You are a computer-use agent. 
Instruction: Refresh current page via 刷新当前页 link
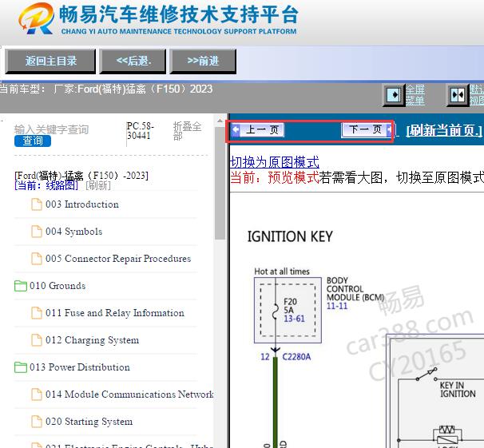tap(444, 130)
